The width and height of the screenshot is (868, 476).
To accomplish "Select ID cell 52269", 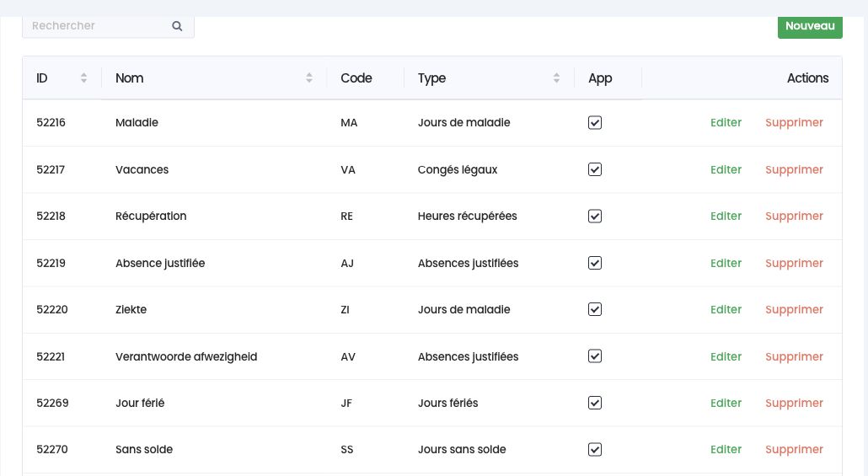I will click(52, 403).
